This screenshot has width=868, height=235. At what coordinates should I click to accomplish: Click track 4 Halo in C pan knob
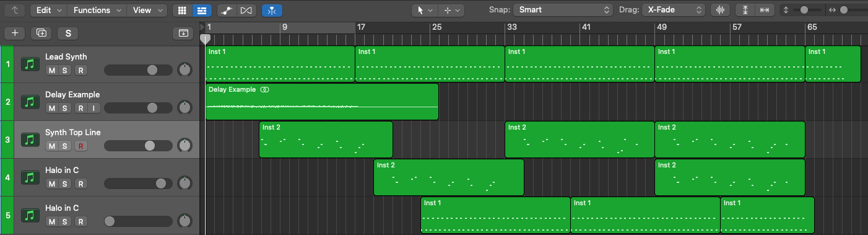(184, 184)
